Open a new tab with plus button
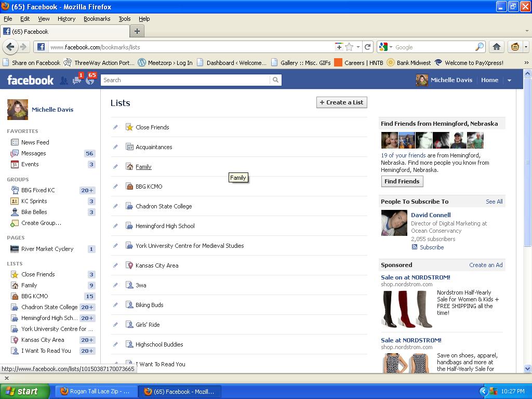Image resolution: width=532 pixels, height=399 pixels. 137,32
